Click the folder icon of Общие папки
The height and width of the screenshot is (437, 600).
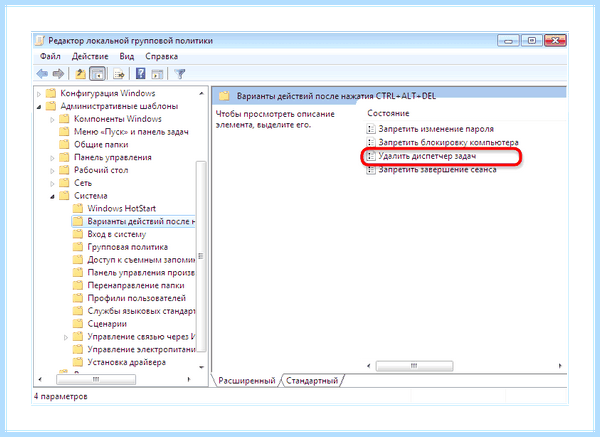[x=64, y=144]
